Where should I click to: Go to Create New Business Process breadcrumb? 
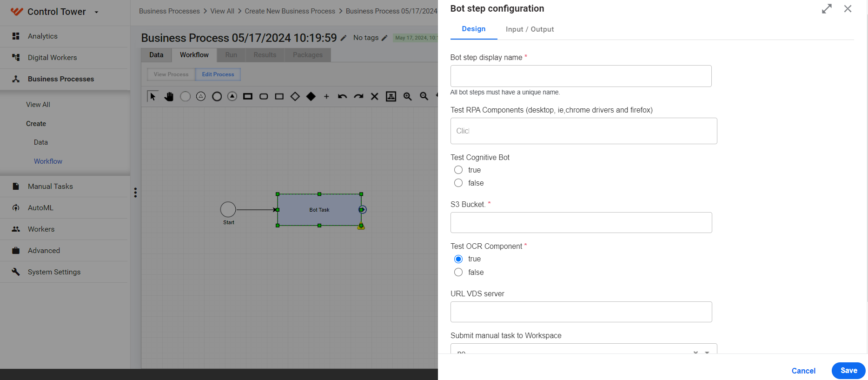(x=290, y=11)
